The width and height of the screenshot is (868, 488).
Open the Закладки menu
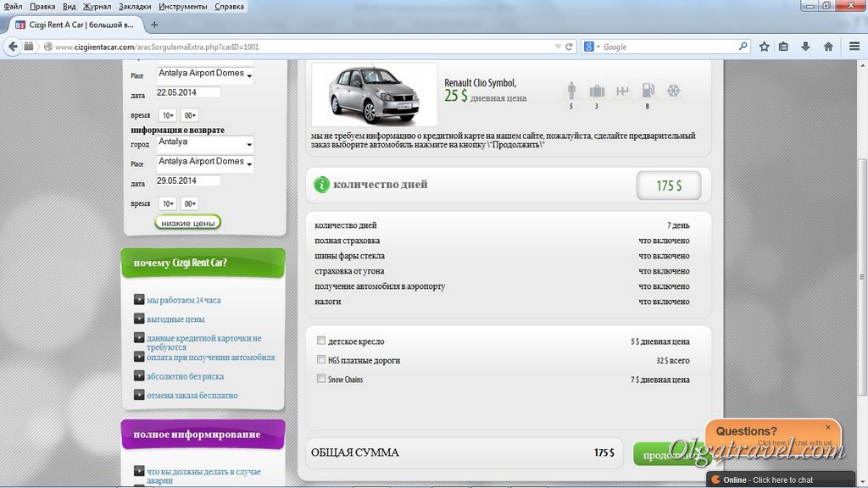coord(135,7)
